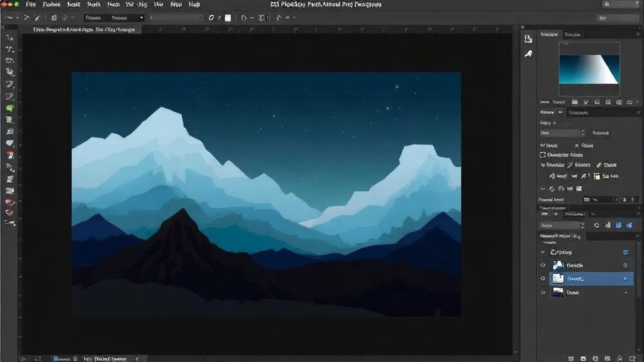Click the last icon at the layers panel bottom
This screenshot has width=644, height=362.
tap(631, 358)
